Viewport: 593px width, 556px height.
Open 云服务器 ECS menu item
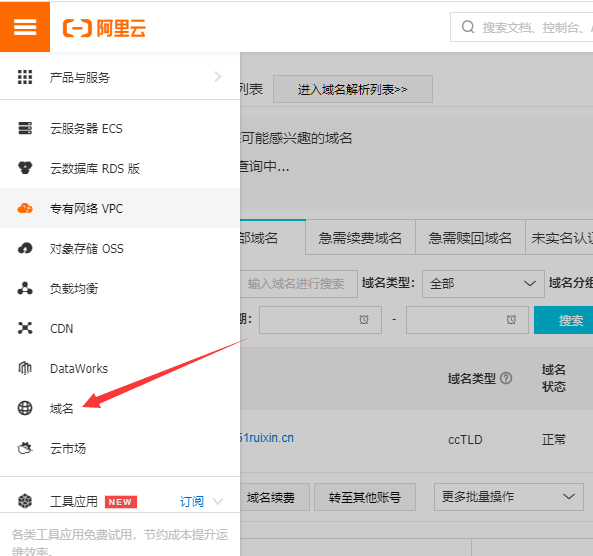click(120, 128)
